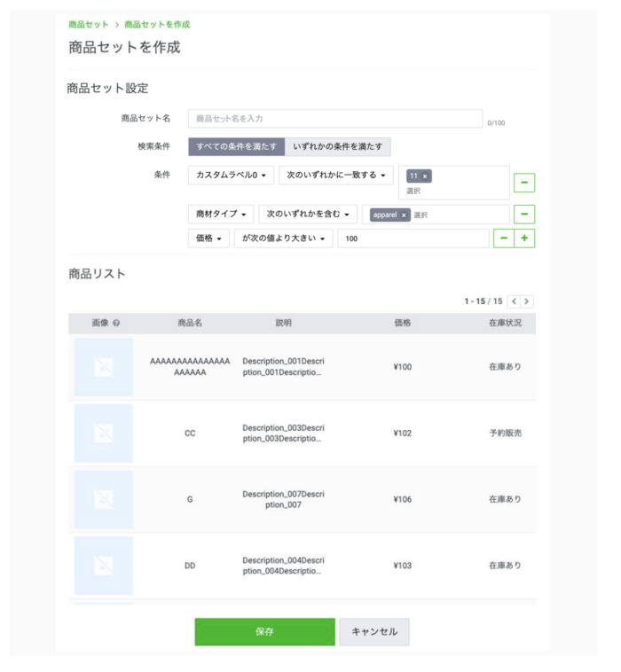This screenshot has width=621, height=672.
Task: Click the 商品セット breadcrumb link
Action: [x=88, y=24]
